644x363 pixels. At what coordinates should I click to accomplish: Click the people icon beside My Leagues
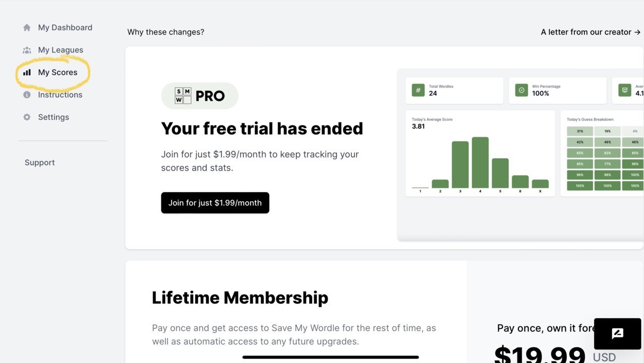[27, 50]
